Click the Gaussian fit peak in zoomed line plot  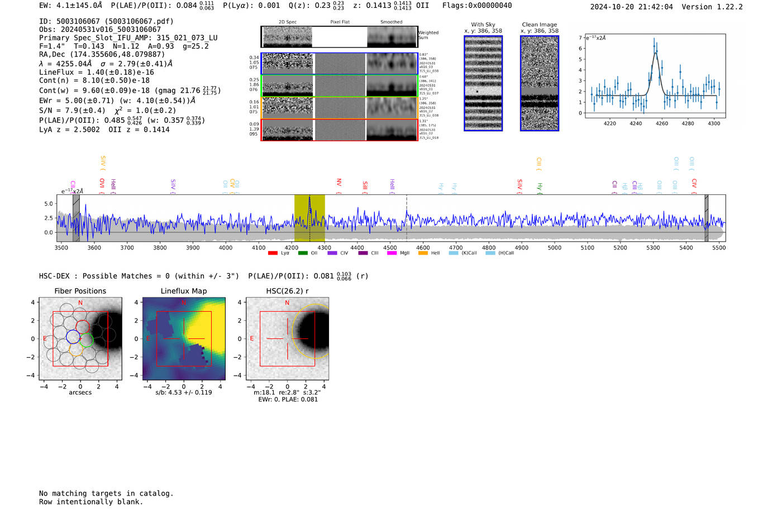point(656,53)
